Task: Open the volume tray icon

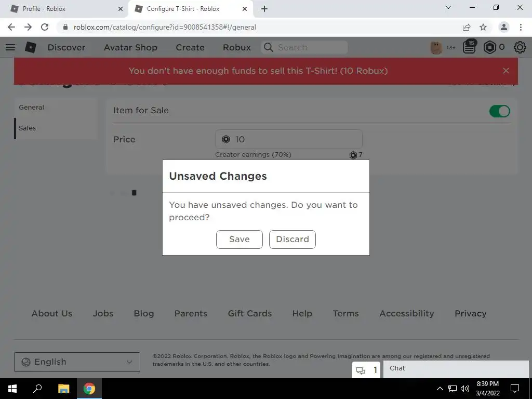Action: coord(465,389)
